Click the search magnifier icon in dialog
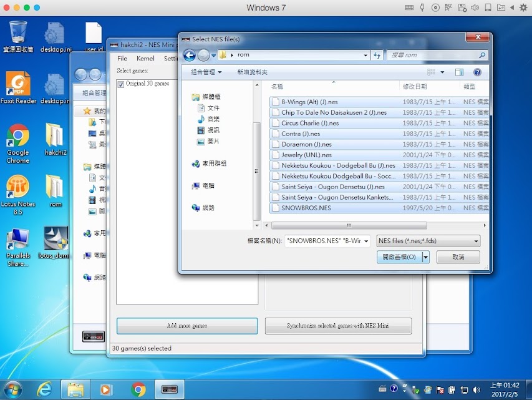Viewport: 532px width, 400px height. (482, 55)
